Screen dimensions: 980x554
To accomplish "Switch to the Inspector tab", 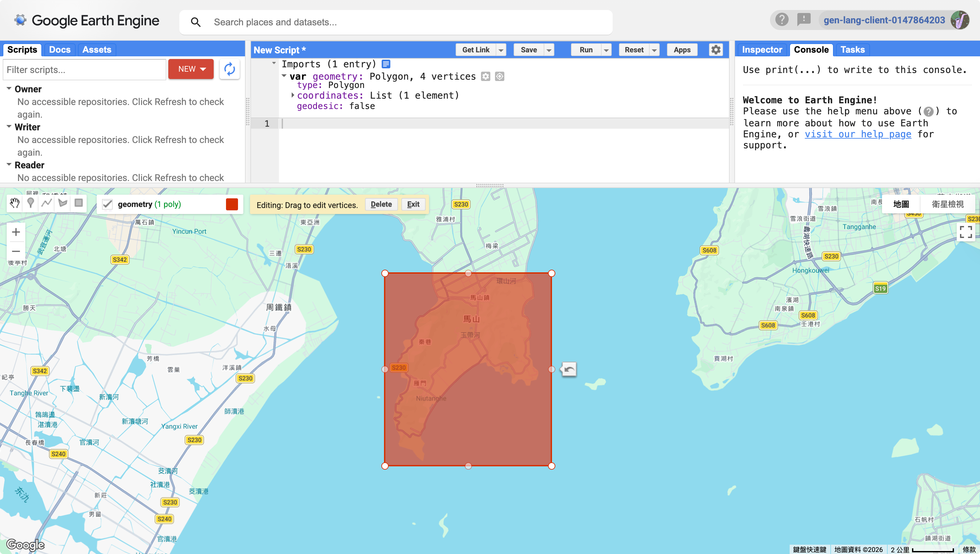I will pyautogui.click(x=762, y=50).
